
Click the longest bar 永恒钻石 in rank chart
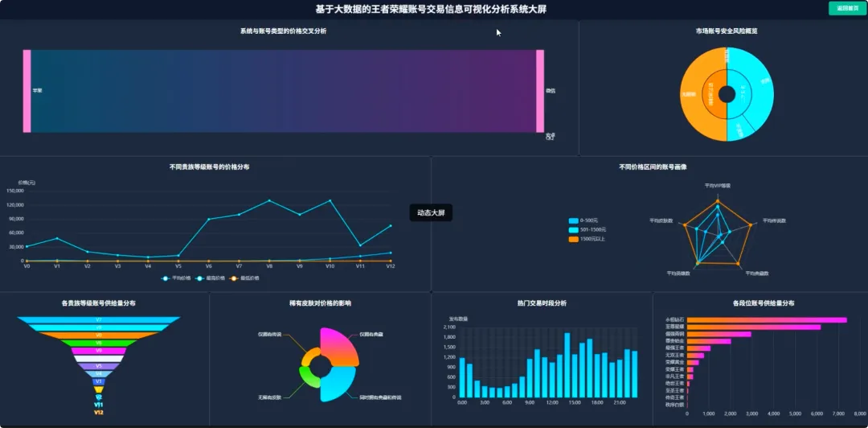[768, 320]
